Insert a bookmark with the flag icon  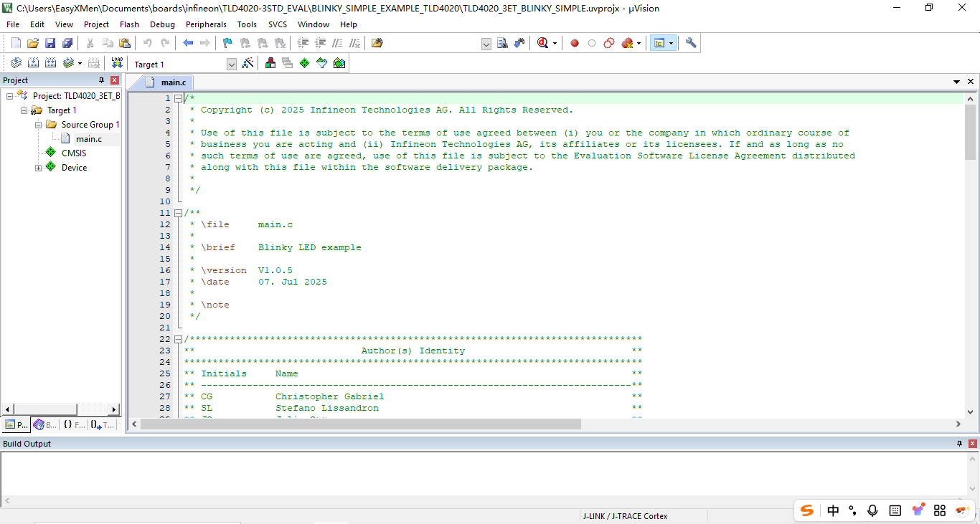pyautogui.click(x=227, y=43)
